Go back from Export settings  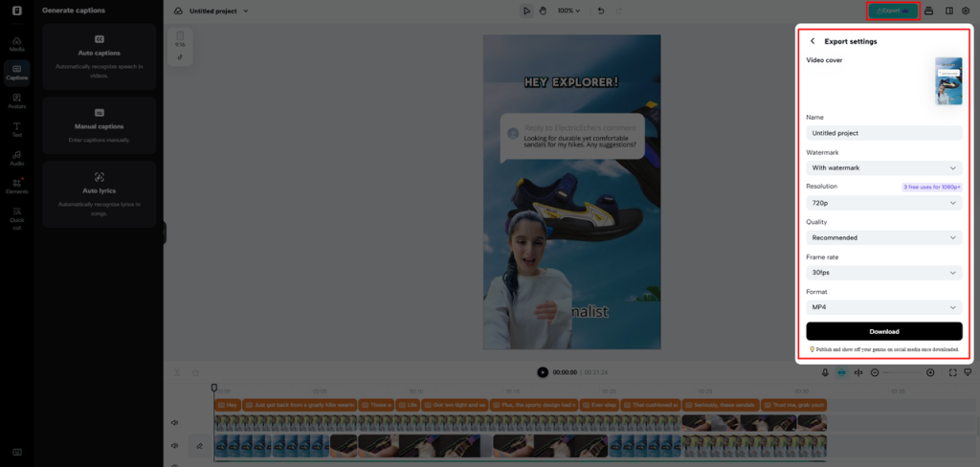click(813, 41)
